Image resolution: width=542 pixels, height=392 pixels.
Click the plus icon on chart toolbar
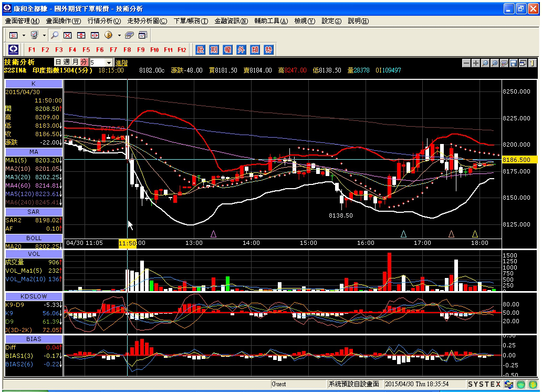click(x=476, y=63)
